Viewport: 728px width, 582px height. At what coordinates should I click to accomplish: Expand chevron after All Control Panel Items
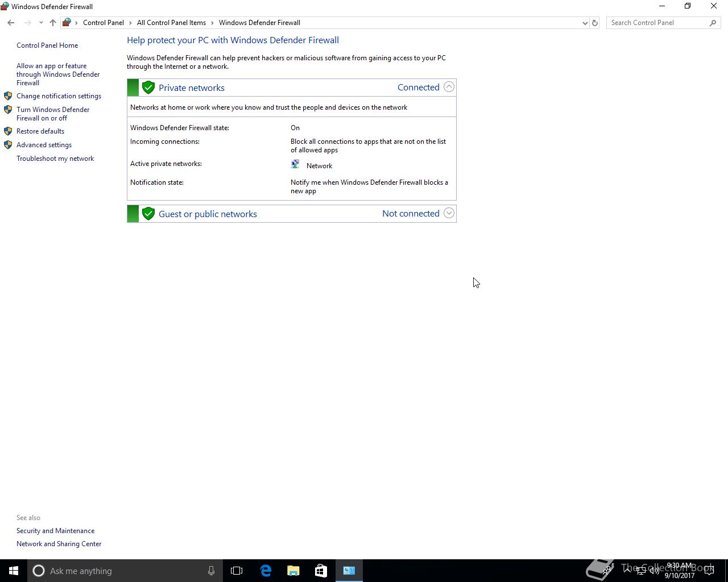(213, 23)
